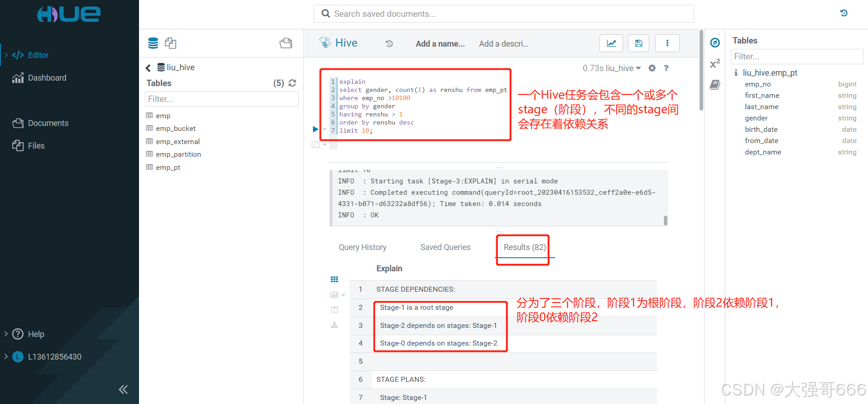The width and height of the screenshot is (868, 404).
Task: Click the log panel scrollbar
Action: [665, 221]
